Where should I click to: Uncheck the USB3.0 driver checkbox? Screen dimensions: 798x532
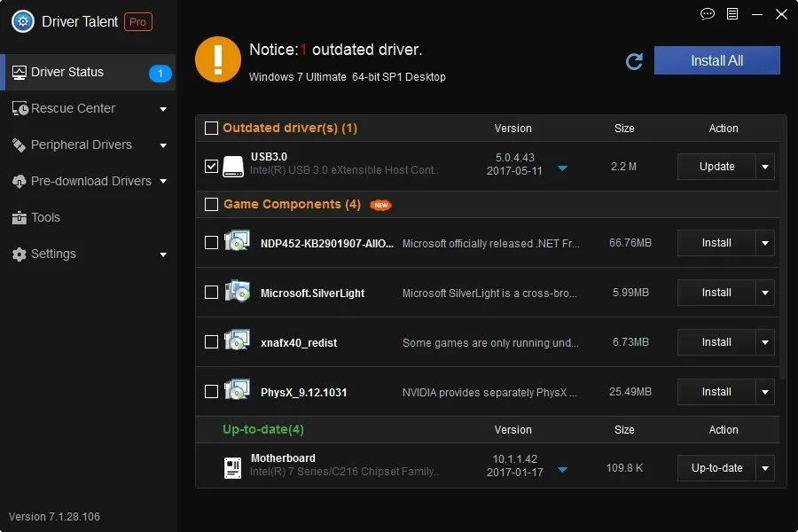point(211,165)
